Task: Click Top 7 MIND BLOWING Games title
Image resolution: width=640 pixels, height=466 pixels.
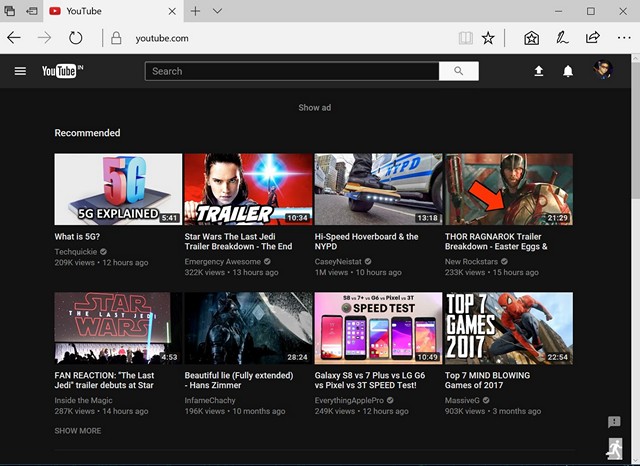Action: pyautogui.click(x=487, y=380)
